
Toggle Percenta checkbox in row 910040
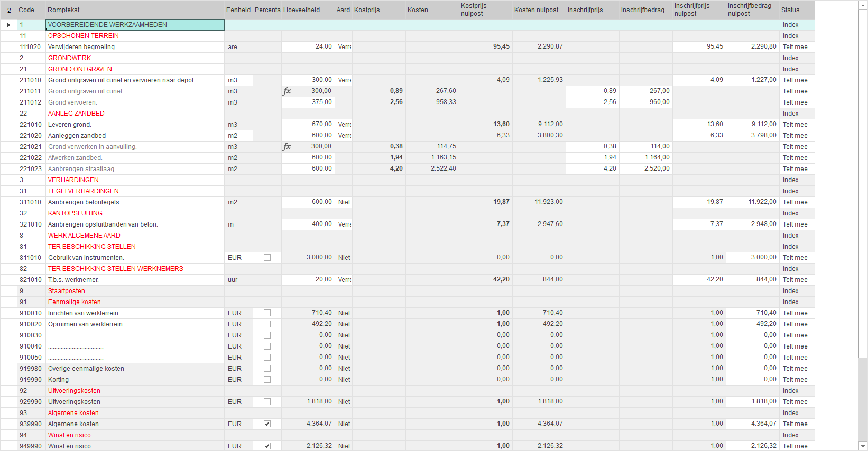point(267,346)
